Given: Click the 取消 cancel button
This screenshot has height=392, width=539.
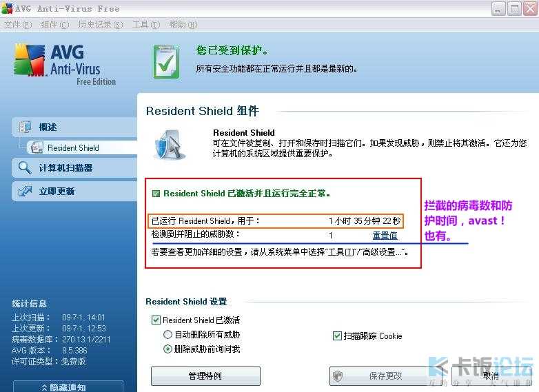Looking at the screenshot, I should pos(491,376).
